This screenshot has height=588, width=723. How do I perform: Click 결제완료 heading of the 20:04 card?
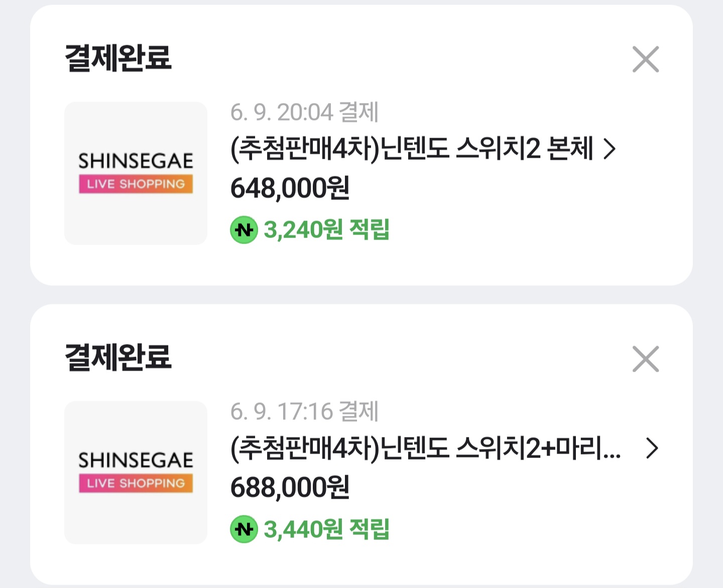coord(118,58)
